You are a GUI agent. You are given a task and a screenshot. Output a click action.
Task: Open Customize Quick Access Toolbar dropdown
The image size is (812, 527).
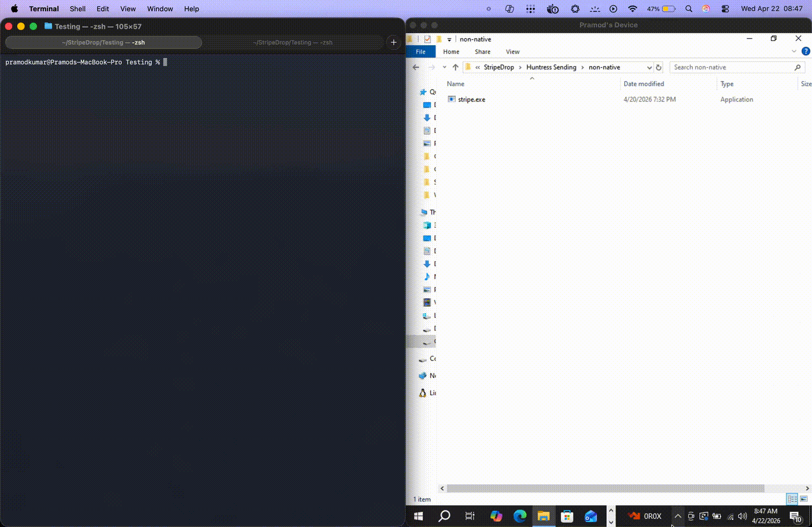(449, 40)
